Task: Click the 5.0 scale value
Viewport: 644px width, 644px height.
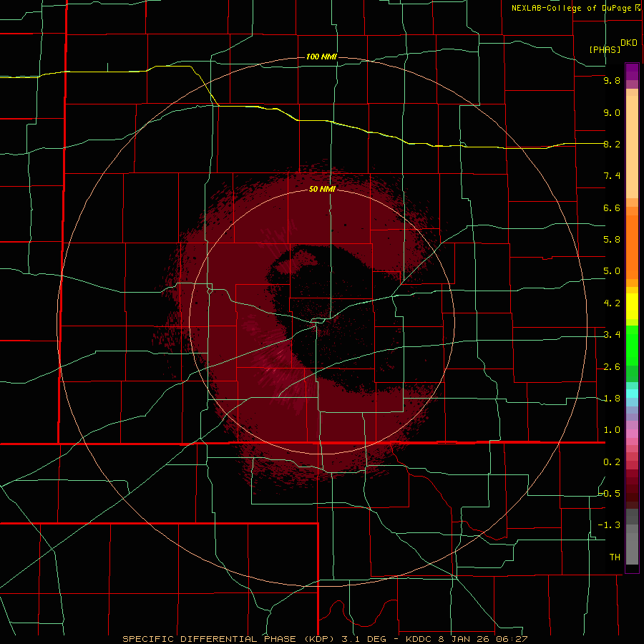Action: click(612, 271)
